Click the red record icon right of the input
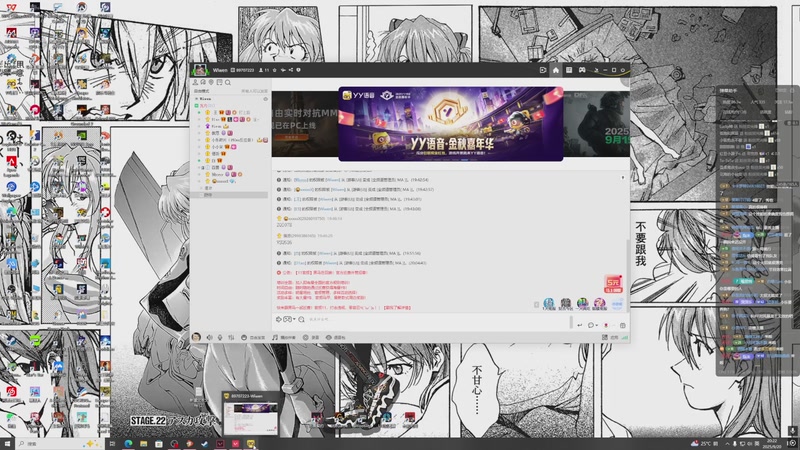 [x=606, y=325]
